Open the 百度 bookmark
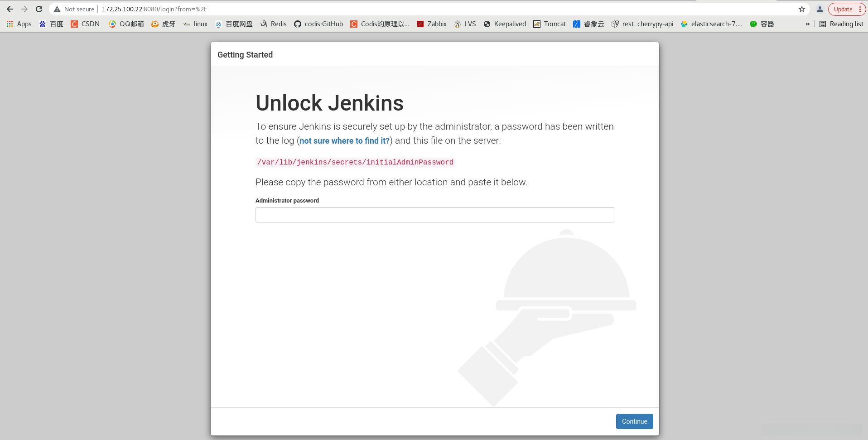Viewport: 868px width, 440px height. click(51, 24)
